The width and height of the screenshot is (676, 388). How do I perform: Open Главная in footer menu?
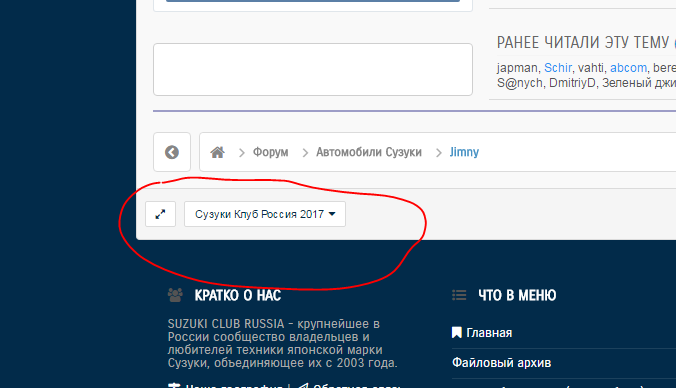pos(489,333)
